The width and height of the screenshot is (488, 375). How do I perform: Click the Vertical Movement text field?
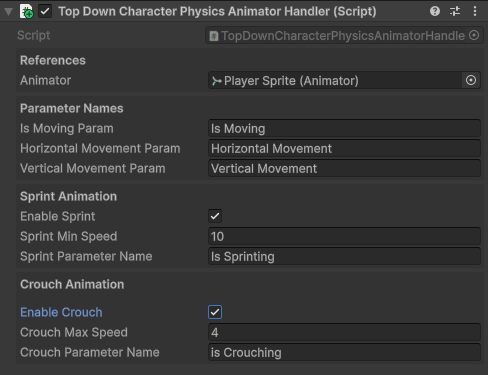344,168
